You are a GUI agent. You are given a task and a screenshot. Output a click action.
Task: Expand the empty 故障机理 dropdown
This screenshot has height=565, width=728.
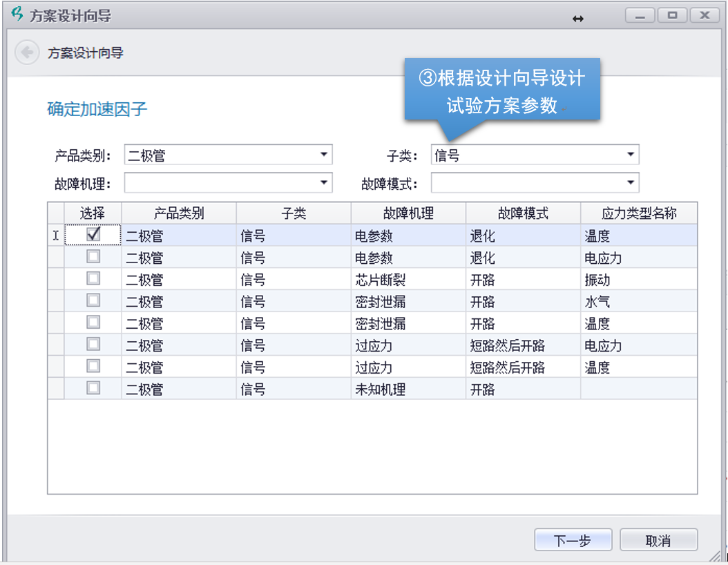pyautogui.click(x=323, y=182)
